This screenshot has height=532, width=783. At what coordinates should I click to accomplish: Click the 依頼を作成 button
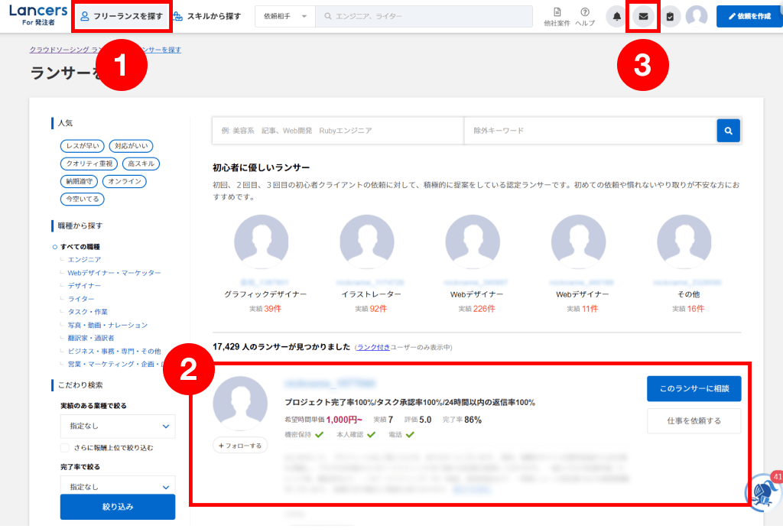coord(749,17)
